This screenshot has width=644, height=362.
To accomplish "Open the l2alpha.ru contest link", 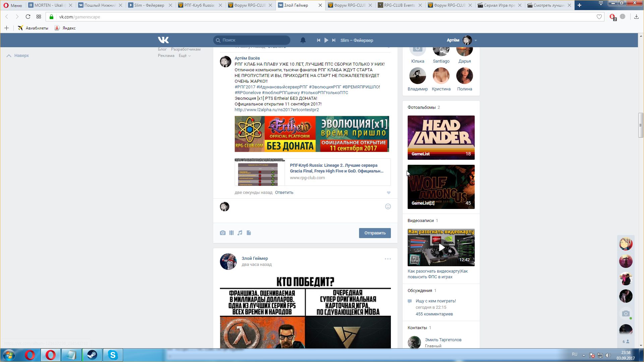I will 277,110.
